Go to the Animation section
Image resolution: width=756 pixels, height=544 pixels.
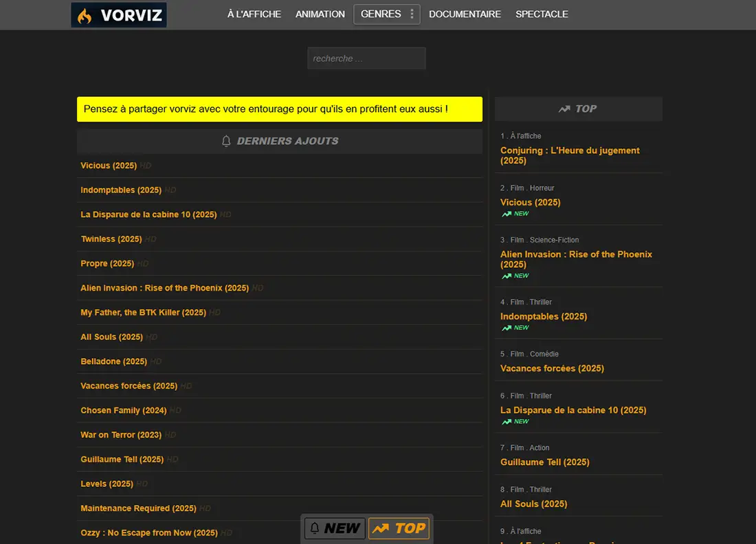coord(320,14)
